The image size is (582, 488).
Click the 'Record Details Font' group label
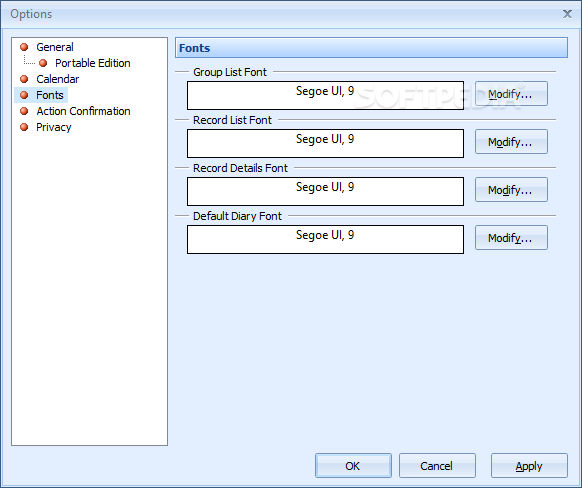pos(240,168)
